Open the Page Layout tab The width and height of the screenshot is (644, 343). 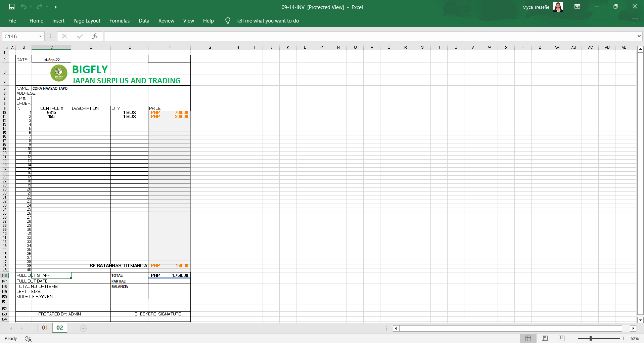click(87, 21)
